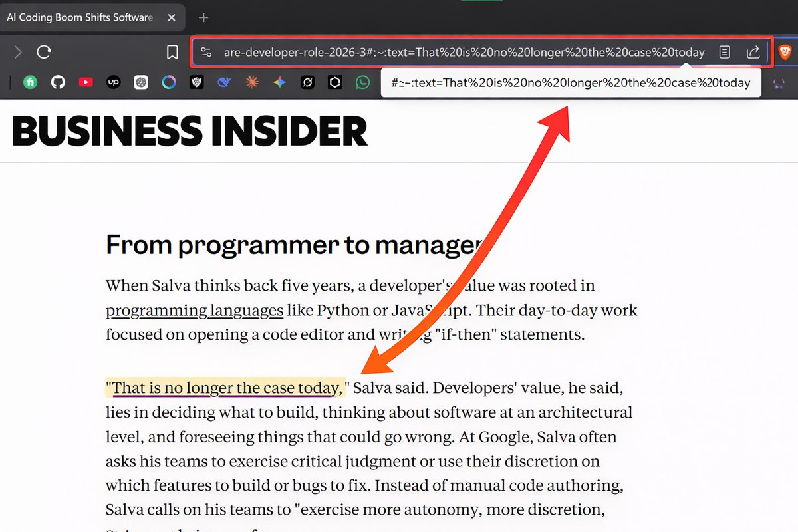
Task: Open the gradient ring bookmark icon
Action: click(x=169, y=82)
